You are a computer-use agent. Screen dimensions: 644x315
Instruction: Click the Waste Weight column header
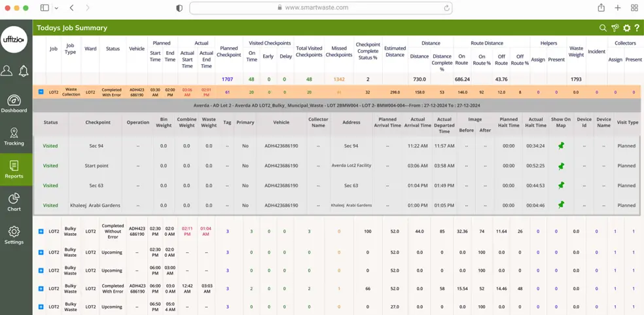[576, 51]
